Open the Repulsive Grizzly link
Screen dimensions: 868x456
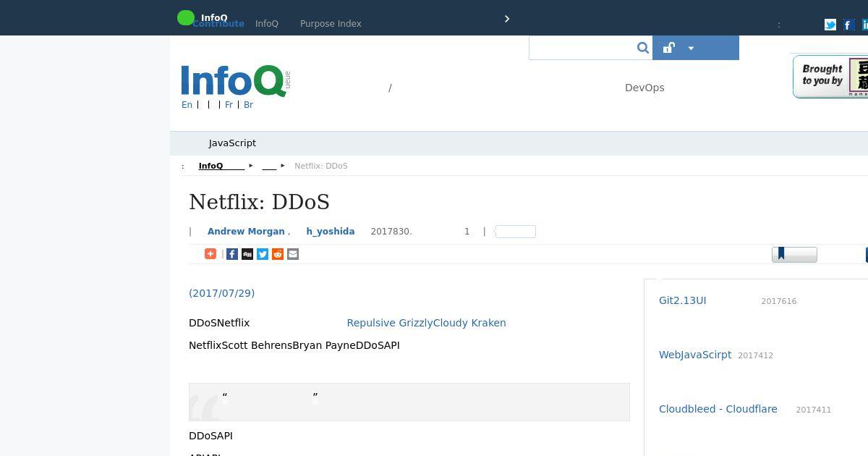[x=390, y=323]
